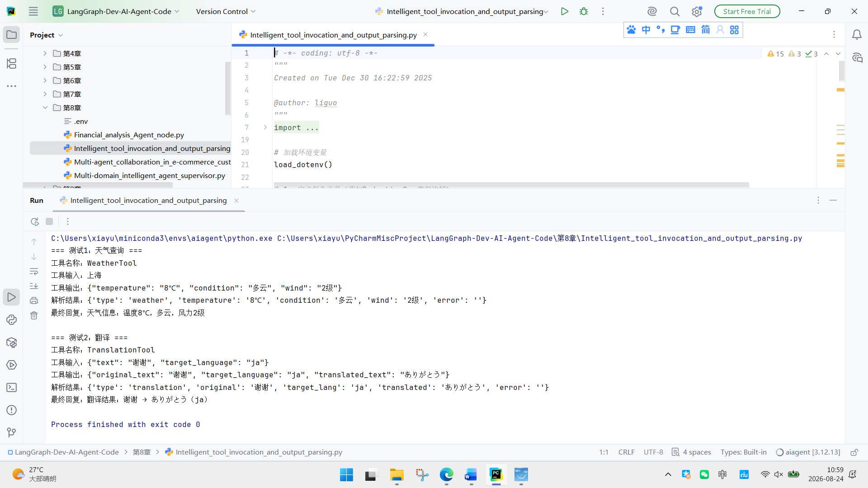Open the Python Packages tool window

pyautogui.click(x=12, y=343)
